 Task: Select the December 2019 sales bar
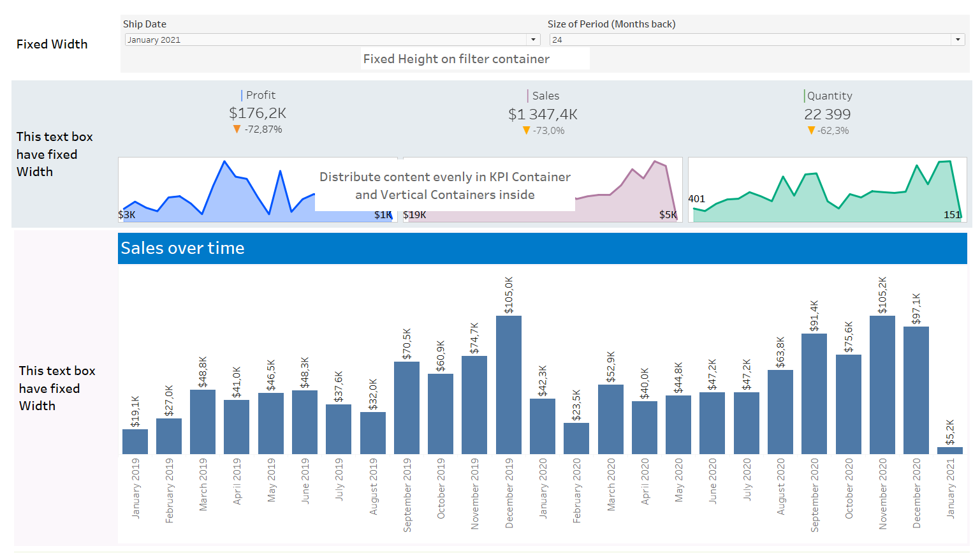point(508,385)
